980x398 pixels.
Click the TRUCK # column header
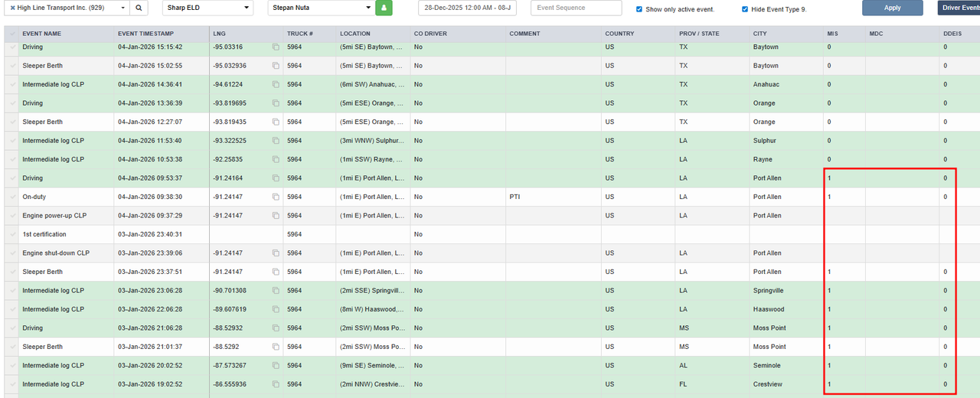pos(309,34)
